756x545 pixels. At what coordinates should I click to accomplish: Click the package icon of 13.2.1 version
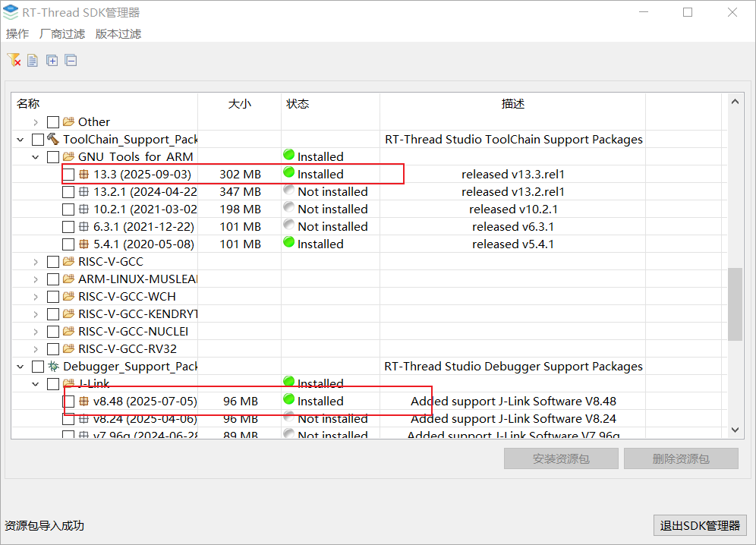coord(84,191)
